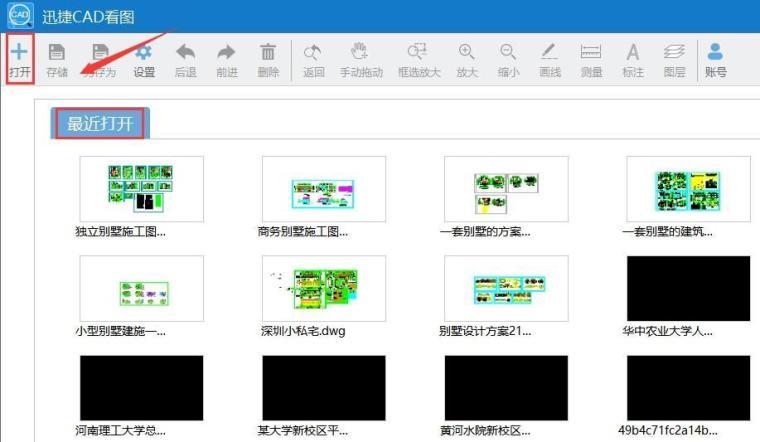Image resolution: width=760 pixels, height=442 pixels.
Task: Open the 深圳小私宅.dwg file thumbnail
Action: click(x=323, y=288)
